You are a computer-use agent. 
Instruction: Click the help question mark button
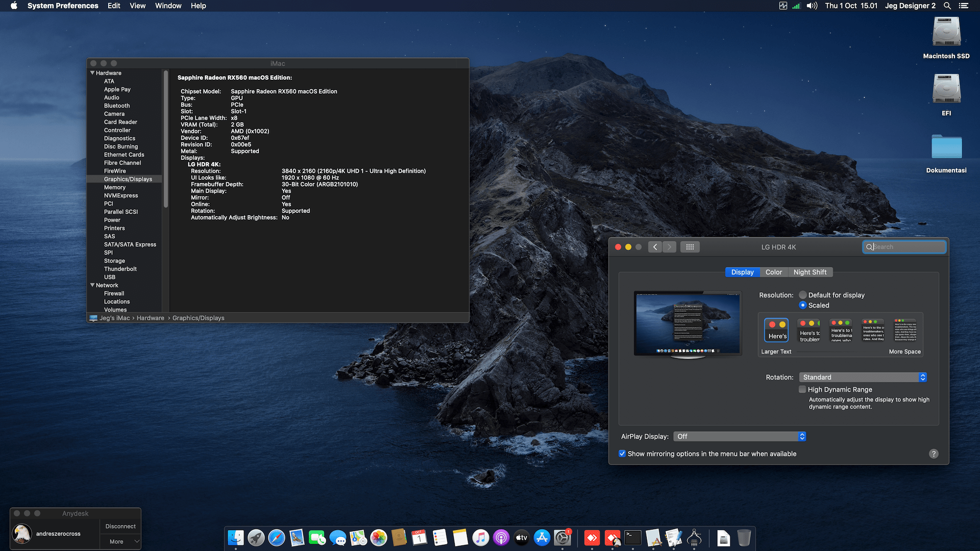point(934,454)
